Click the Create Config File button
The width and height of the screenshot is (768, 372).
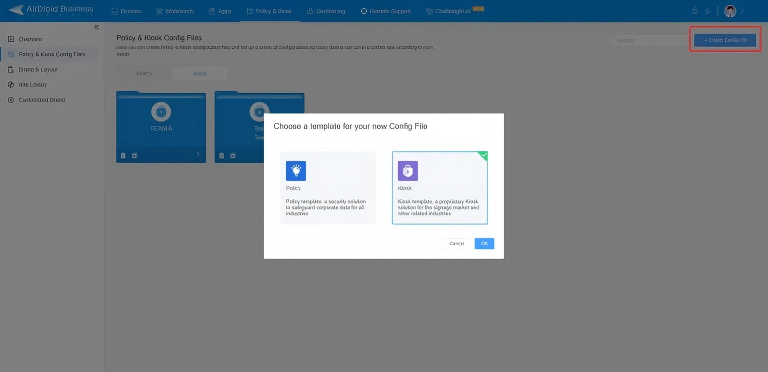[725, 40]
